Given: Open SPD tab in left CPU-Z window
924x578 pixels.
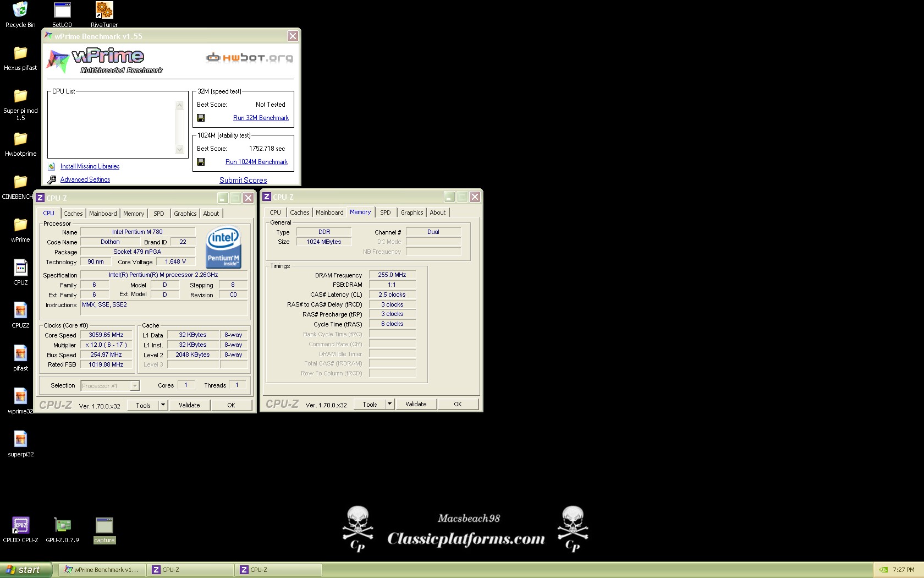Looking at the screenshot, I should click(x=159, y=214).
